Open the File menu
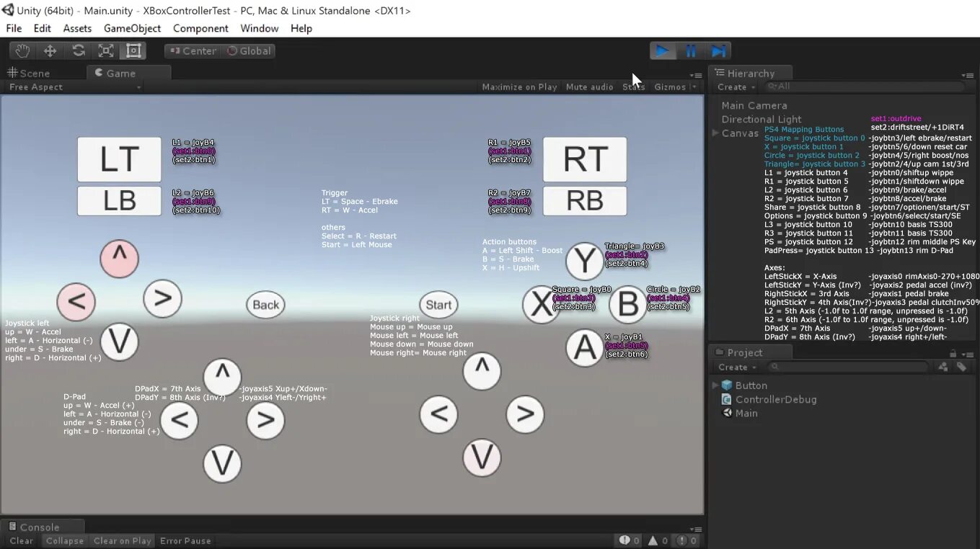The image size is (980, 549). point(14,28)
